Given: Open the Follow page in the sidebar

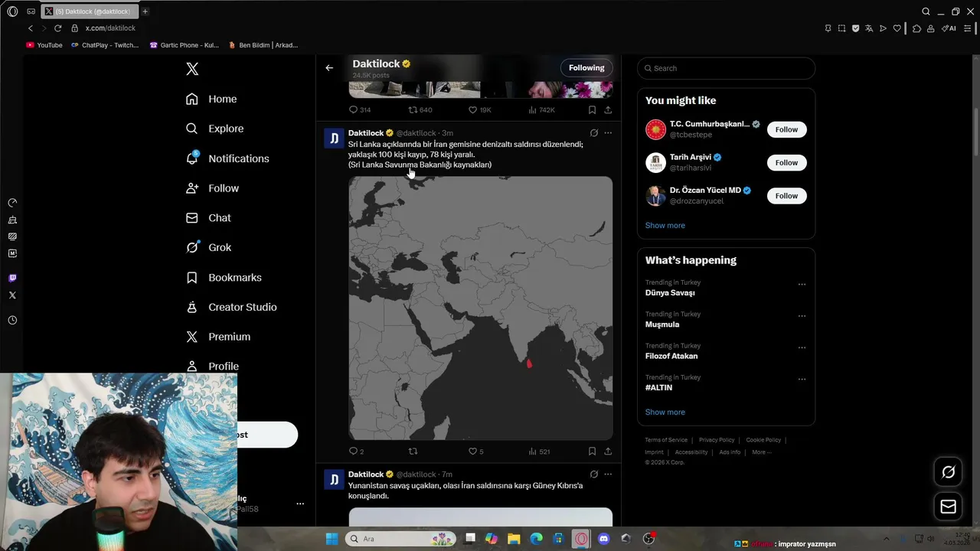Looking at the screenshot, I should [x=212, y=188].
